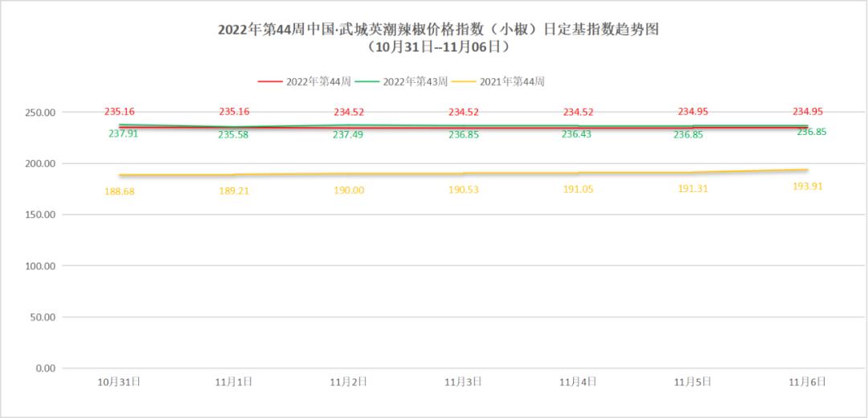The height and width of the screenshot is (418, 868).
Task: Click the 0.00 y-axis label
Action: tap(45, 368)
